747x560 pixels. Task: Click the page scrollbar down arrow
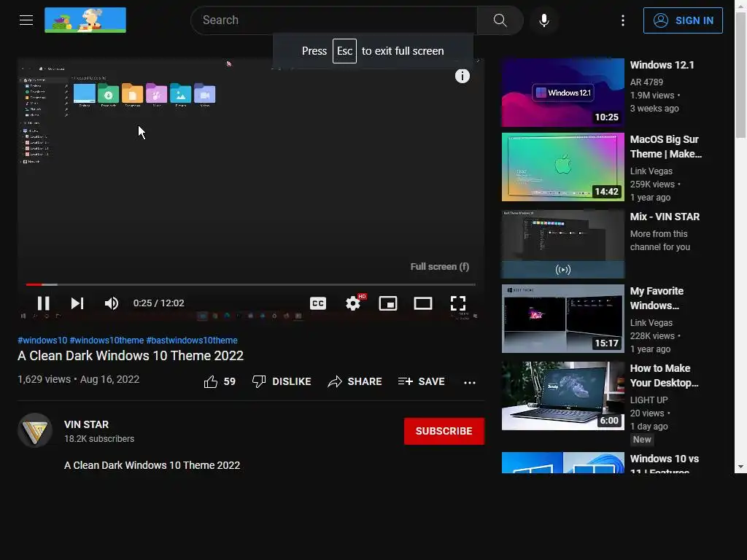click(x=740, y=467)
